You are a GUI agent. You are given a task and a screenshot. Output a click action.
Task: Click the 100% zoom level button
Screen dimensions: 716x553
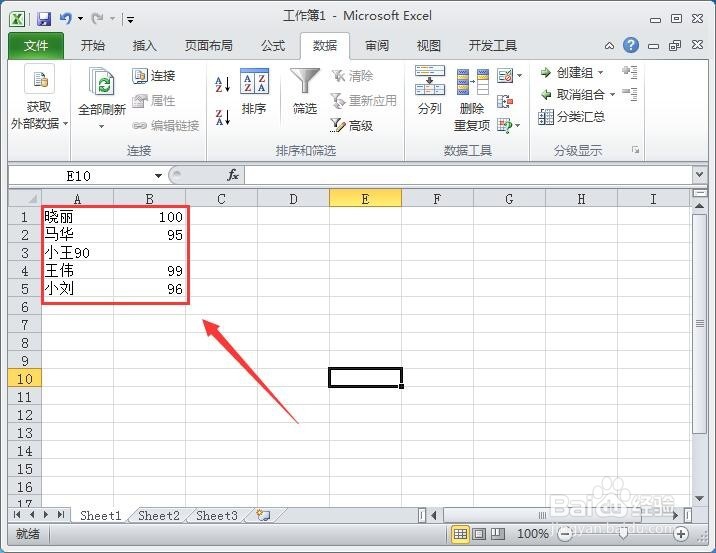[x=532, y=534]
